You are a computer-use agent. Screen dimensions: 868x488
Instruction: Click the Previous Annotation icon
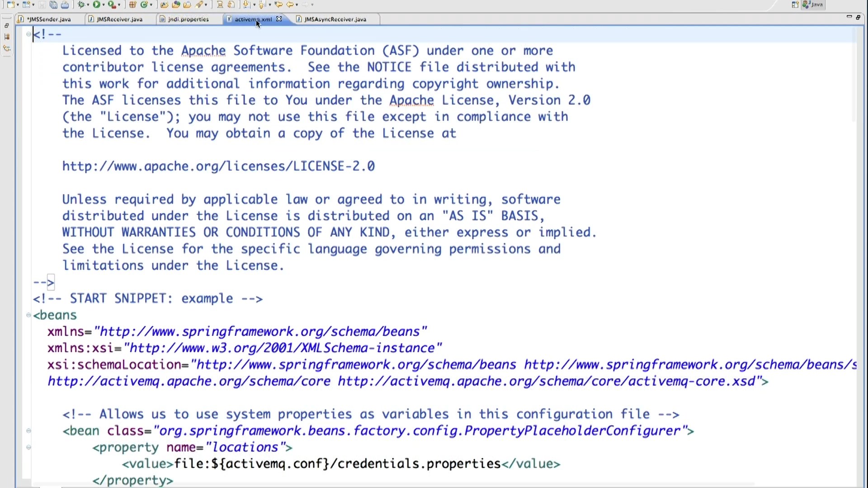pos(261,5)
